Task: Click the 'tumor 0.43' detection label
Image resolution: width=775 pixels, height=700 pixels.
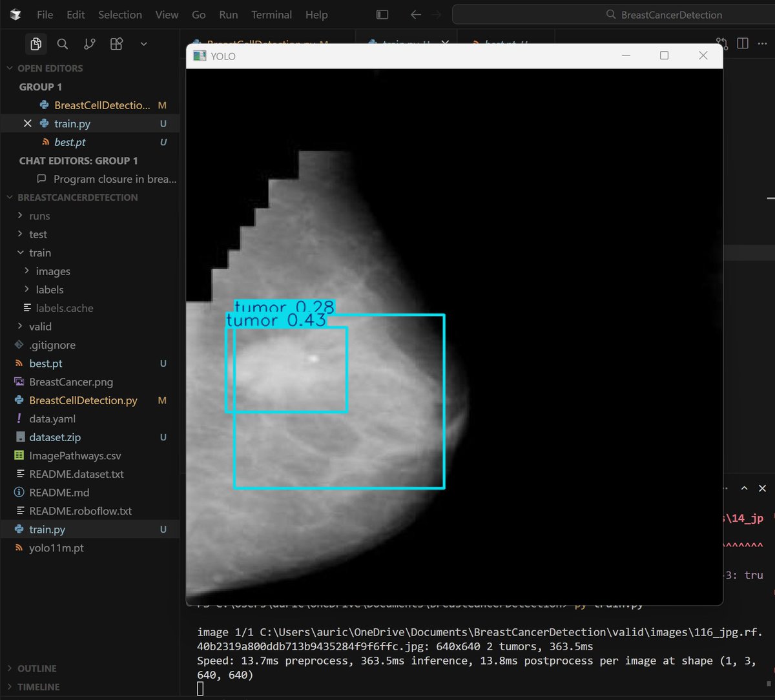Action: [276, 320]
